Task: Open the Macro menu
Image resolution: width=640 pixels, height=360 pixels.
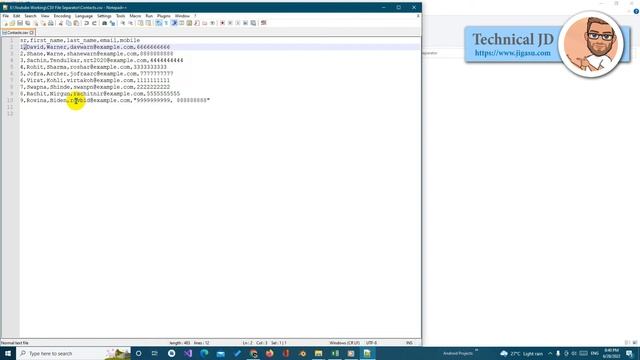Action: tap(135, 16)
